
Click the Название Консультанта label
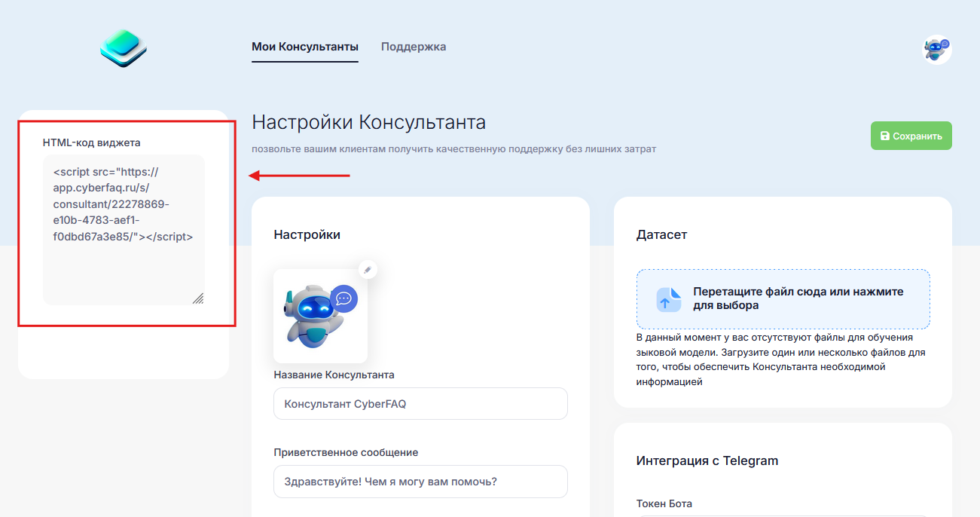coord(334,375)
